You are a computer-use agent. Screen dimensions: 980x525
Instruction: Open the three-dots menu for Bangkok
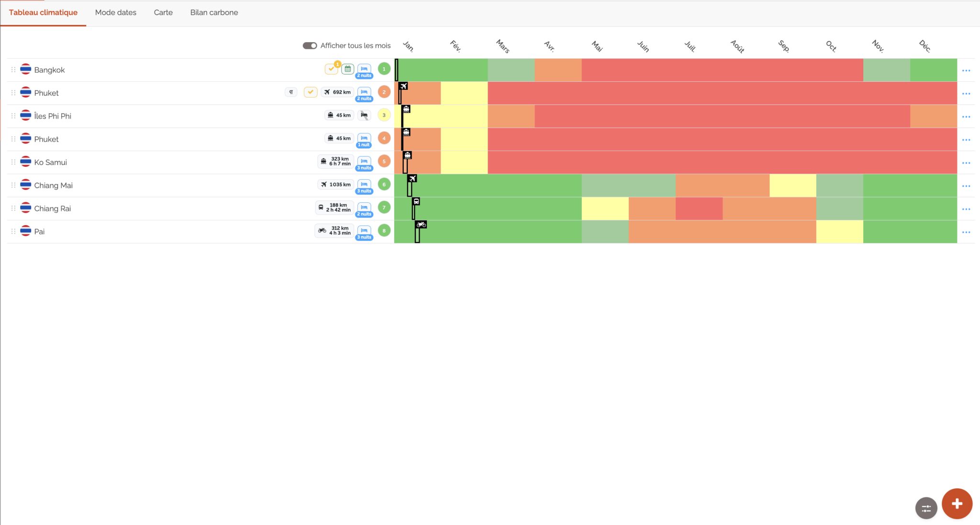pyautogui.click(x=966, y=70)
